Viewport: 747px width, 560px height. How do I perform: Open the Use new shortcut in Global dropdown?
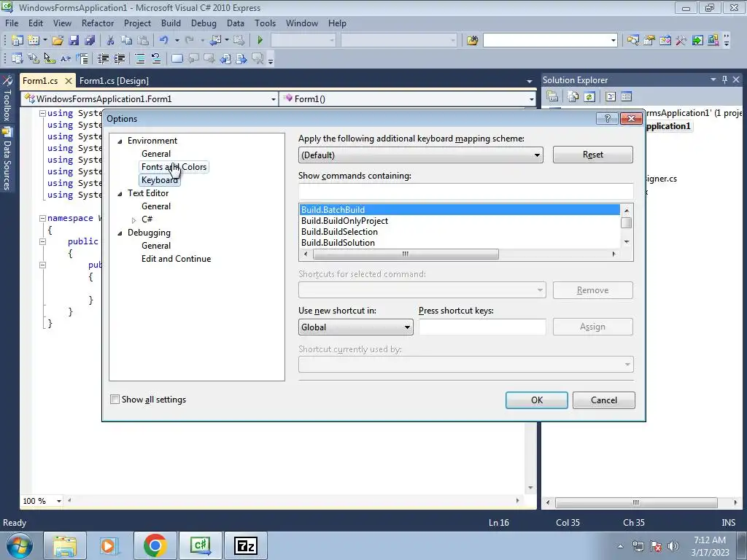point(407,327)
